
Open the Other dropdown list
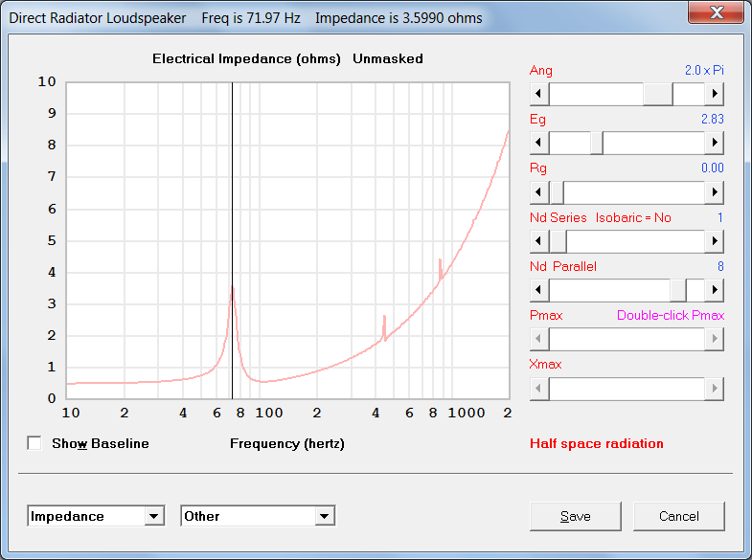tap(325, 516)
